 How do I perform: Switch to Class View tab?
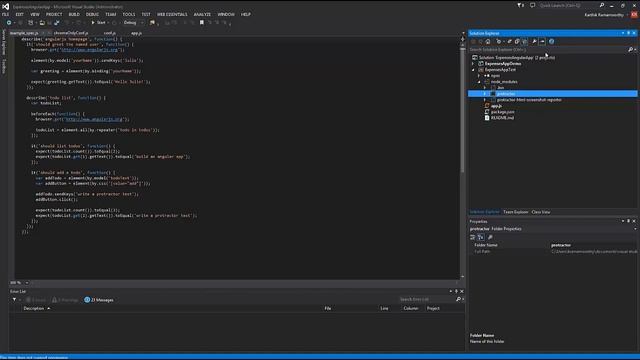541,212
